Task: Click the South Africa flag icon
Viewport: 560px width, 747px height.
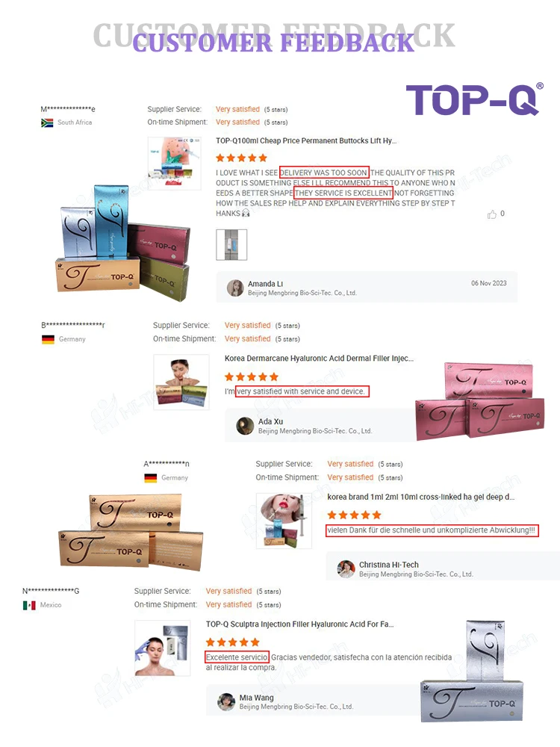Action: point(47,123)
